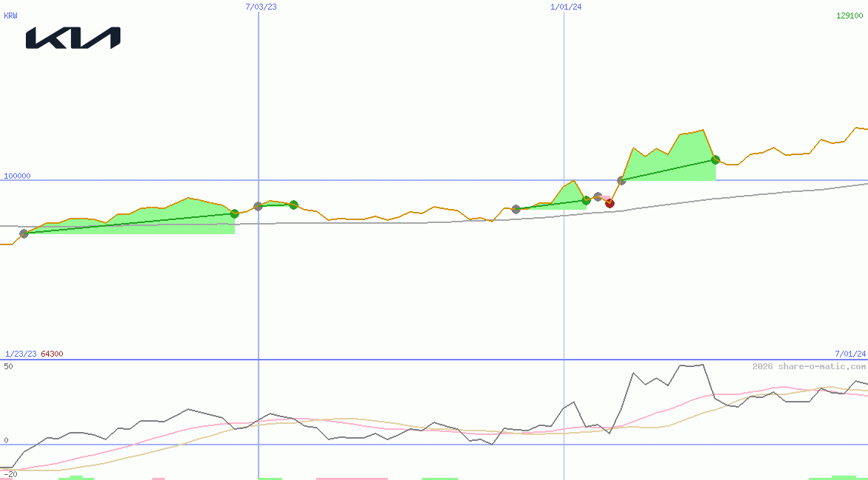Image resolution: width=868 pixels, height=480 pixels.
Task: Select the red sell marker on the chart
Action: point(609,203)
